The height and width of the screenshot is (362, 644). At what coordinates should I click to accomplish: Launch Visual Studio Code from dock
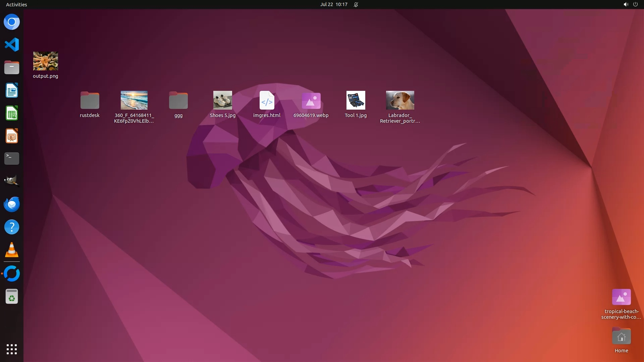tap(12, 45)
